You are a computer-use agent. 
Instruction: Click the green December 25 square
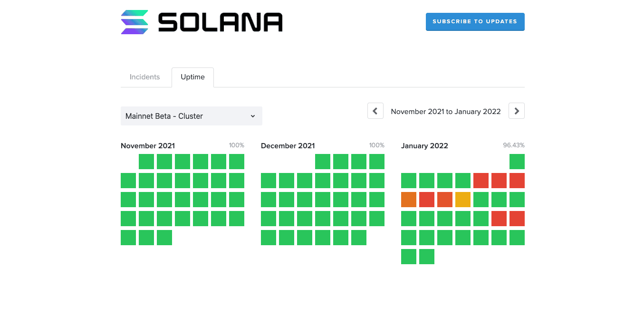tap(377, 219)
